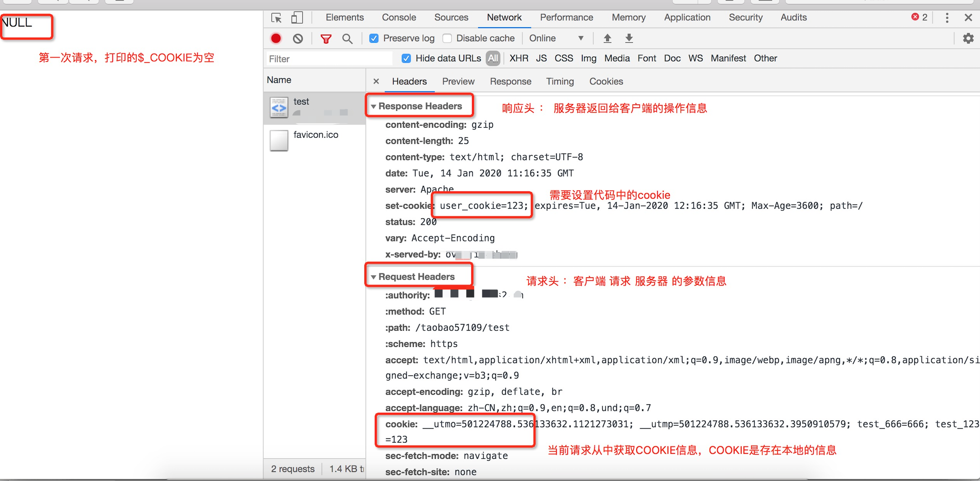
Task: Open the Cookies tab of request
Action: (606, 81)
